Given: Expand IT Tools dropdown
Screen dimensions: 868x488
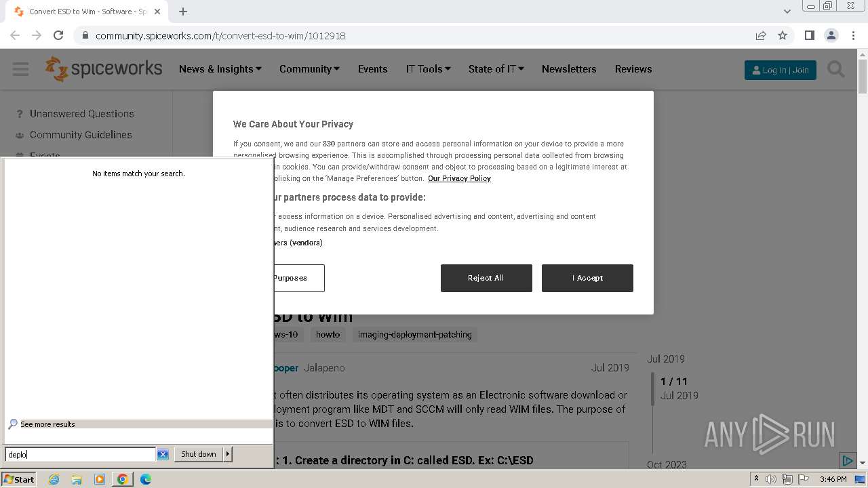Looking at the screenshot, I should tap(428, 69).
